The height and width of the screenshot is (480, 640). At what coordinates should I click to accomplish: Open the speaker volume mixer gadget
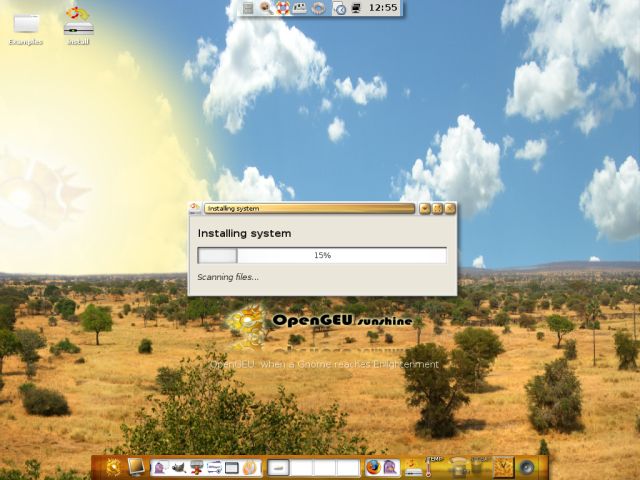pos(527,467)
